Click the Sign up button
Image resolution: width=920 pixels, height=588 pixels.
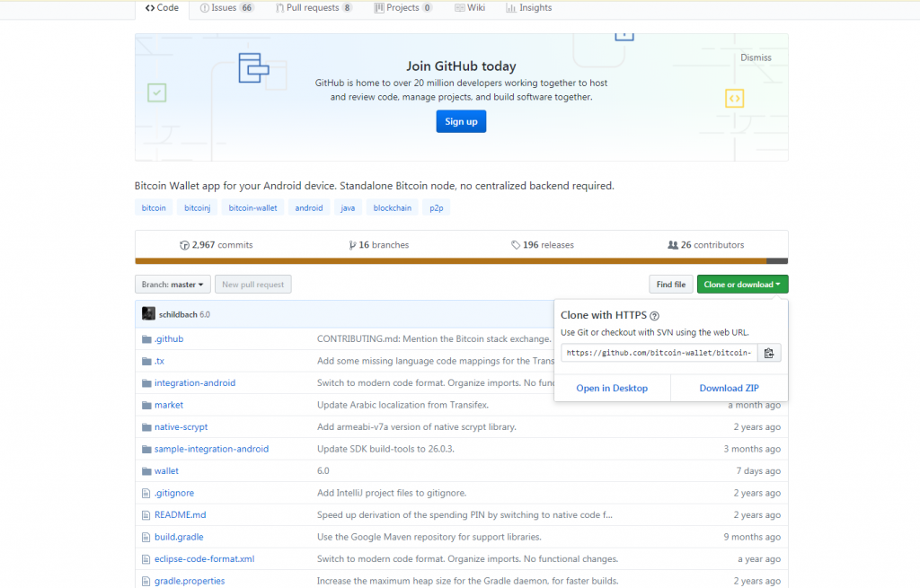pyautogui.click(x=461, y=121)
